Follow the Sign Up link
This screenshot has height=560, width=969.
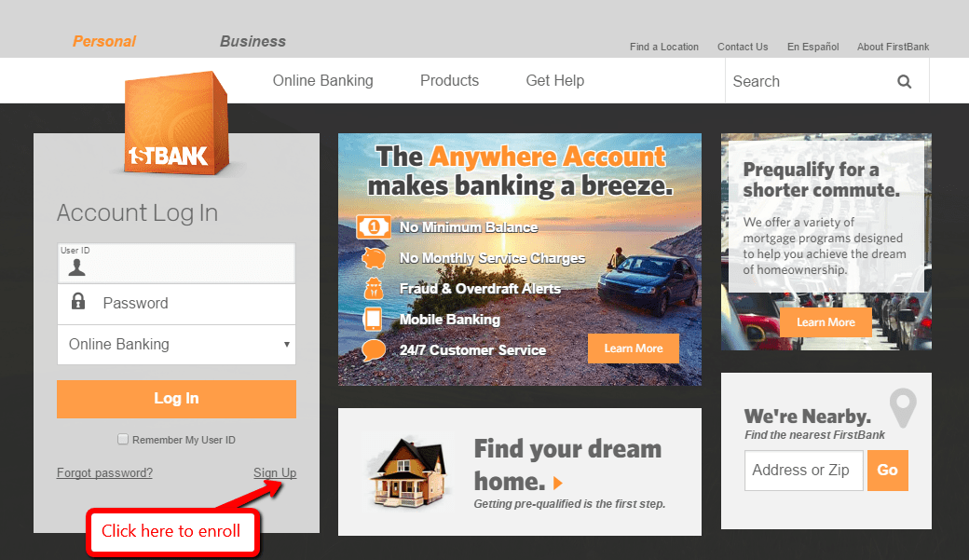pos(274,472)
